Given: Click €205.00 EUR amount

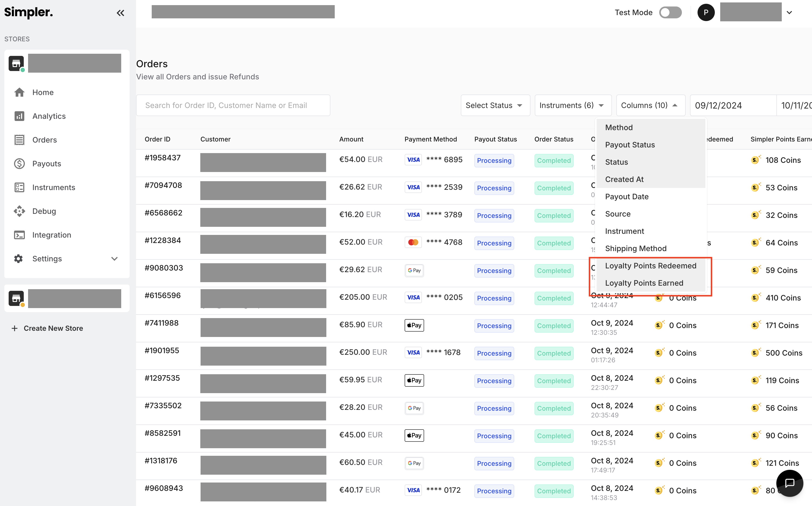Looking at the screenshot, I should coord(363,297).
